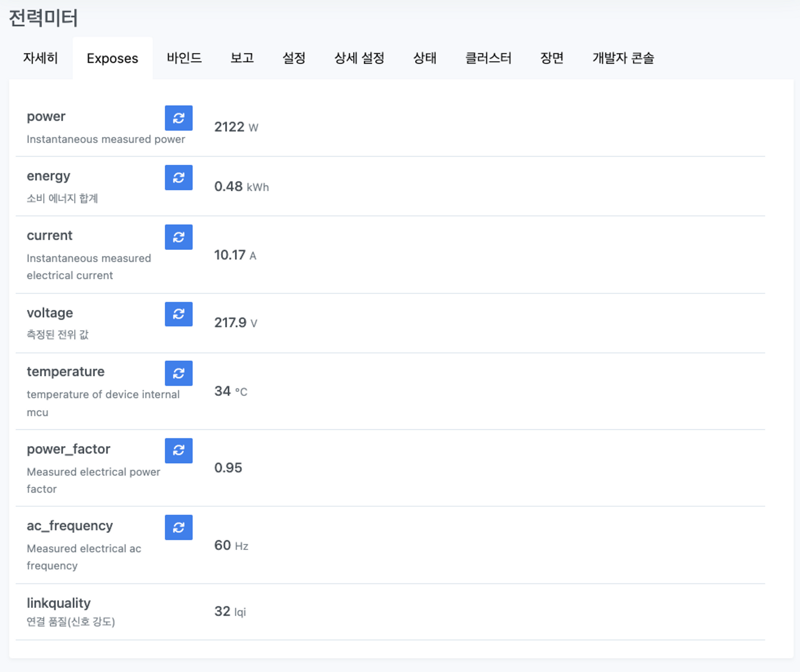Refresh the voltage measurement

point(178,314)
